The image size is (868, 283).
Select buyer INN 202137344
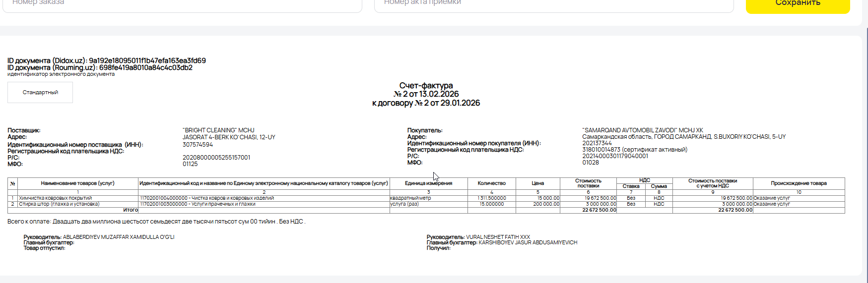pos(597,143)
